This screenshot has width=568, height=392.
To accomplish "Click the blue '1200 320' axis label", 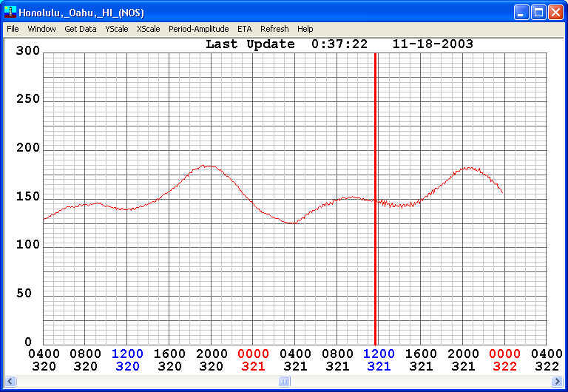I will (127, 359).
